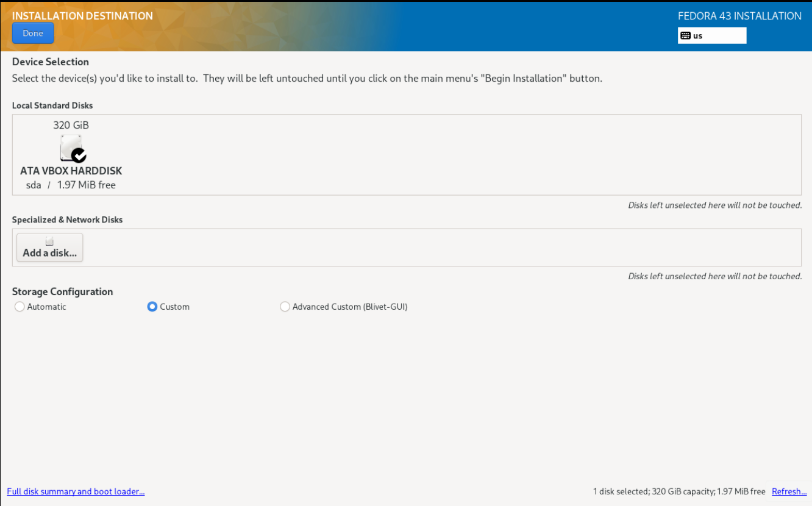The width and height of the screenshot is (812, 506).
Task: Click the Local Standard Disks label
Action: click(52, 105)
